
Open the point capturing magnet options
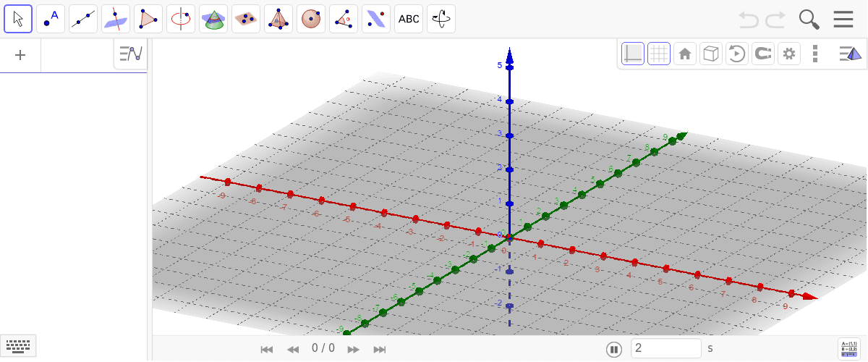tap(763, 54)
